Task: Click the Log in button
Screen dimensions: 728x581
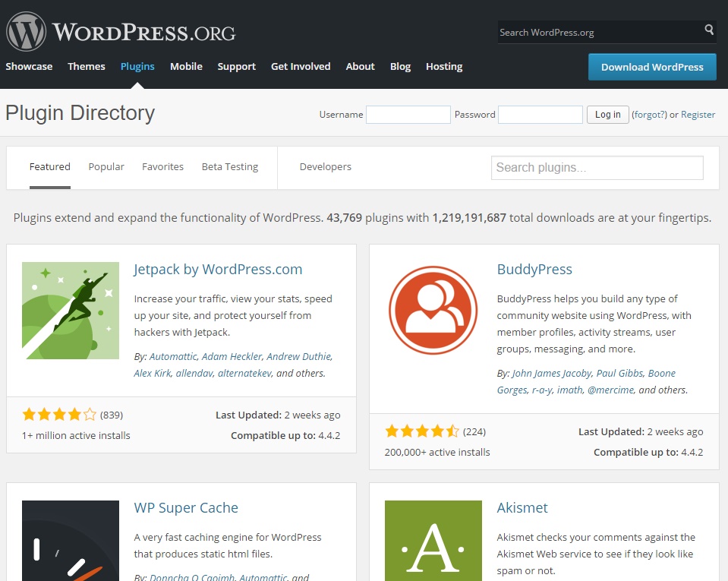Action: (608, 114)
